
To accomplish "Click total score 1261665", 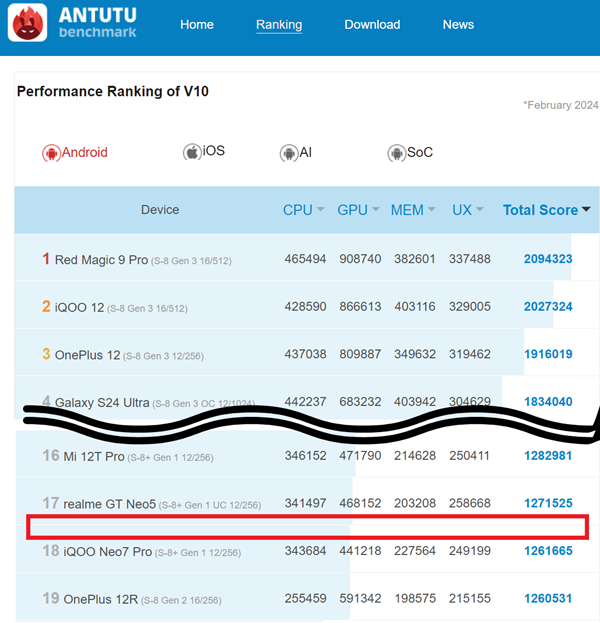I will pos(548,551).
